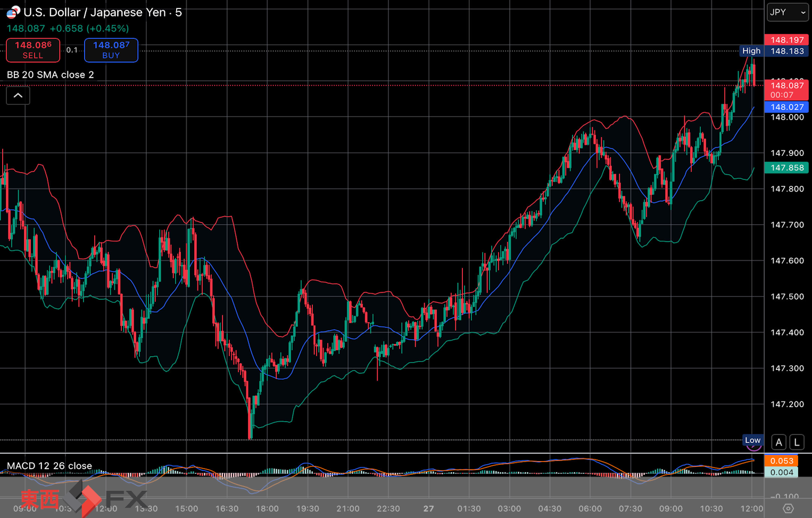Click the blue 148.027 basis price label
The height and width of the screenshot is (518, 812).
[x=786, y=107]
